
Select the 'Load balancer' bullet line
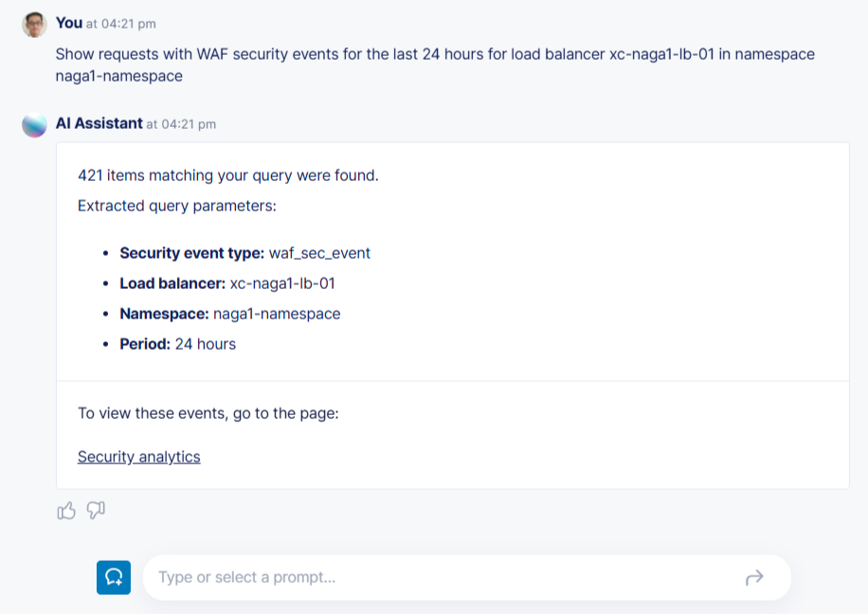227,283
